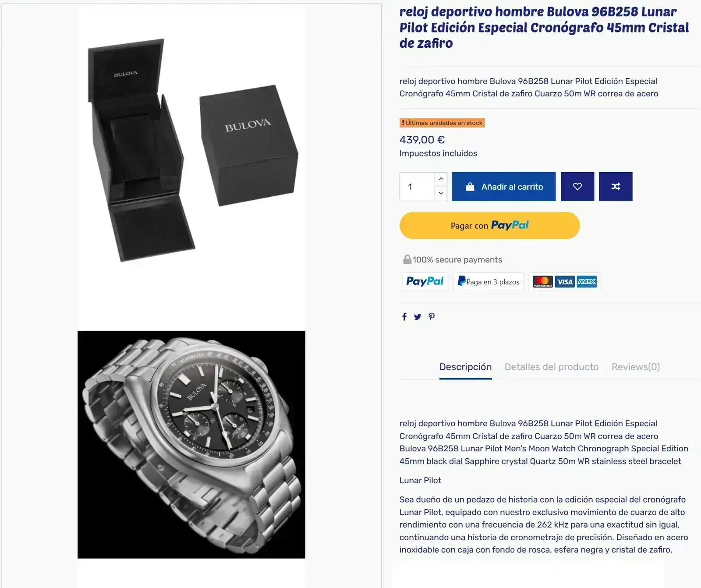
Task: Open the Reviews(0) tab
Action: click(635, 367)
